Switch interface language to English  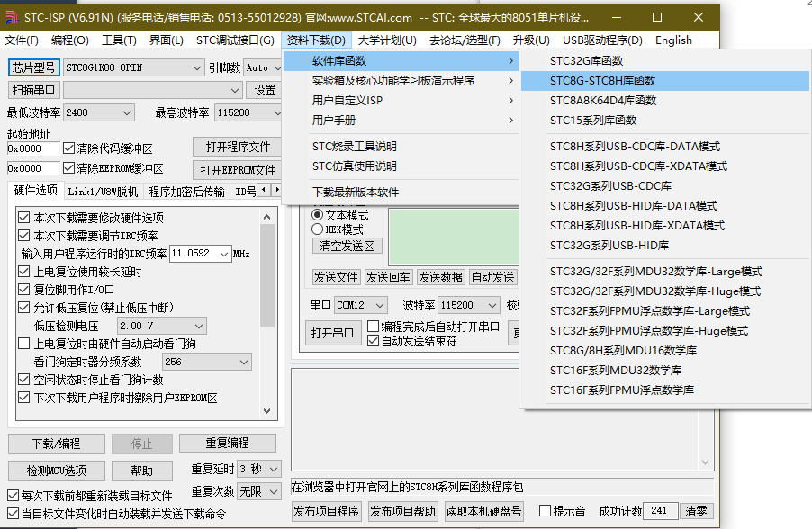click(x=673, y=40)
